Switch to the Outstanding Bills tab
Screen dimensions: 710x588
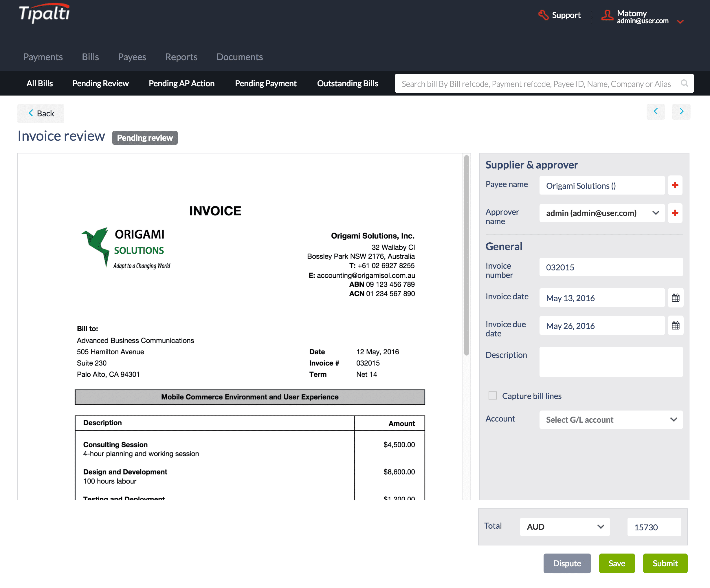tap(346, 83)
